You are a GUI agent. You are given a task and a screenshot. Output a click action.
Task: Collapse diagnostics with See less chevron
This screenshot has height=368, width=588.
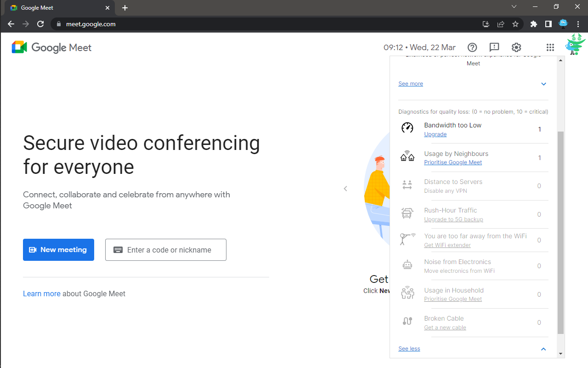pyautogui.click(x=543, y=349)
